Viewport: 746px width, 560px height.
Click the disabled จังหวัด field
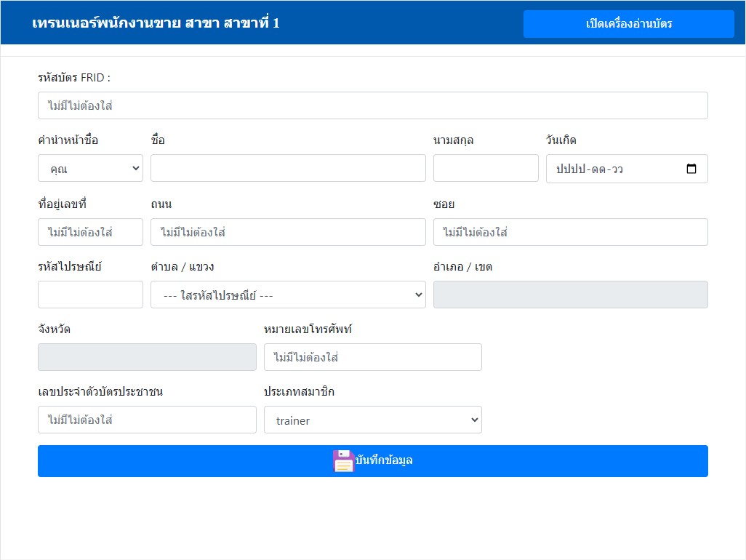tap(147, 357)
